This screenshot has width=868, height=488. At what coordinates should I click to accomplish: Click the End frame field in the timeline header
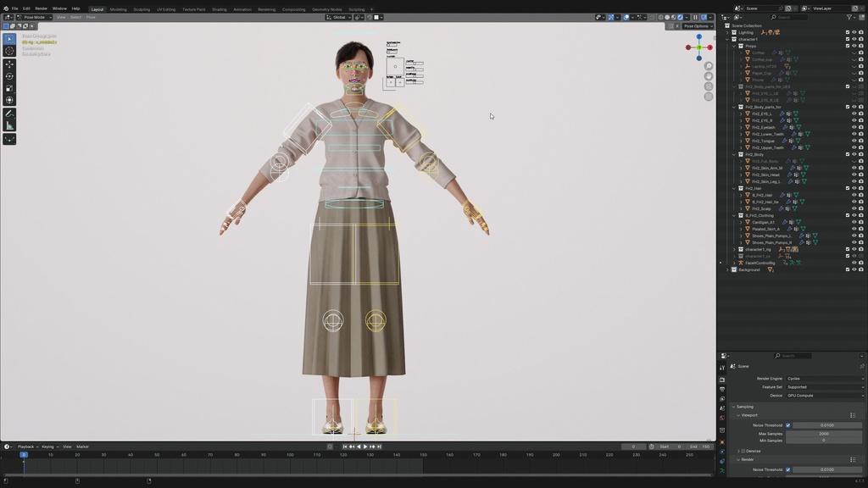point(699,446)
